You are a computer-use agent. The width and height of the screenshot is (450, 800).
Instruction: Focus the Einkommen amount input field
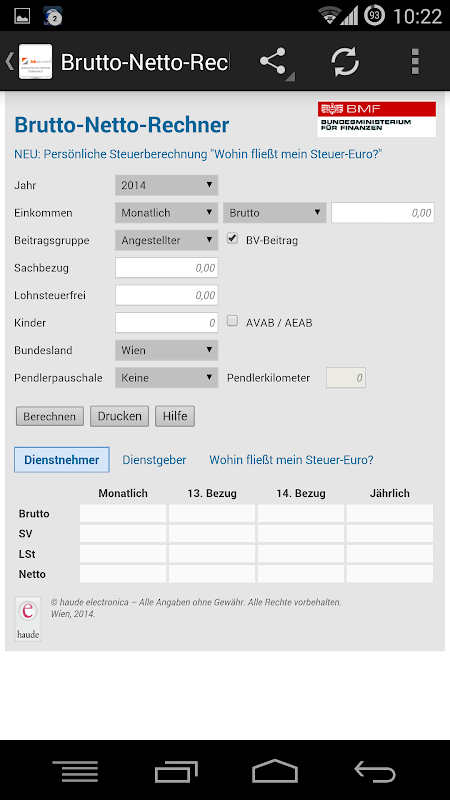click(x=383, y=213)
